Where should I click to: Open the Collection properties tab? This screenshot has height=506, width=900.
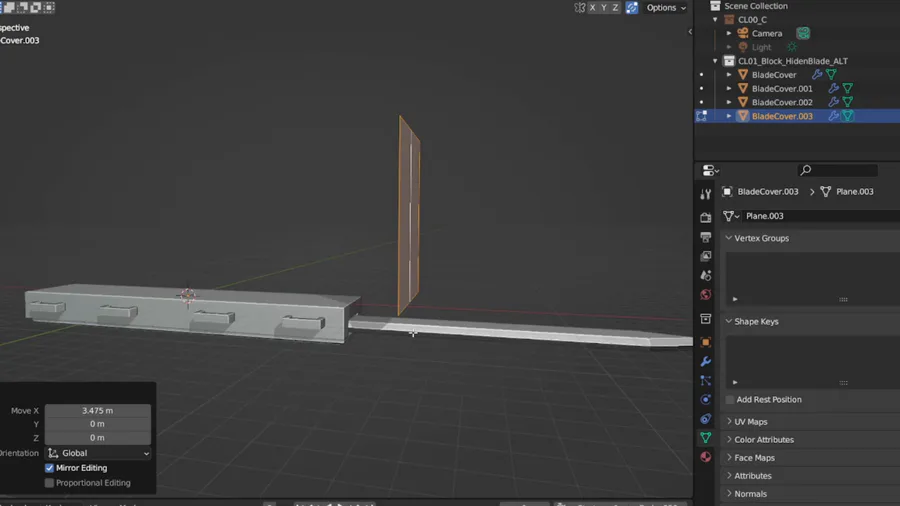point(705,318)
